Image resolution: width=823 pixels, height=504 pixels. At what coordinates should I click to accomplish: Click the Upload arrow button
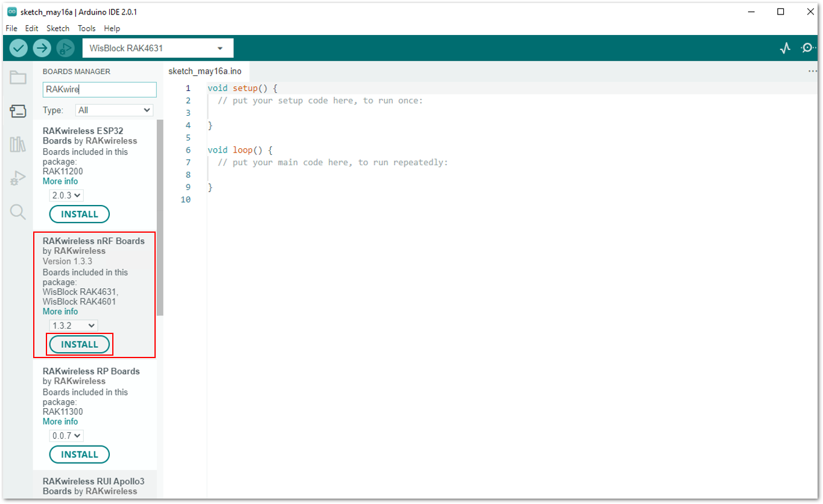point(42,48)
